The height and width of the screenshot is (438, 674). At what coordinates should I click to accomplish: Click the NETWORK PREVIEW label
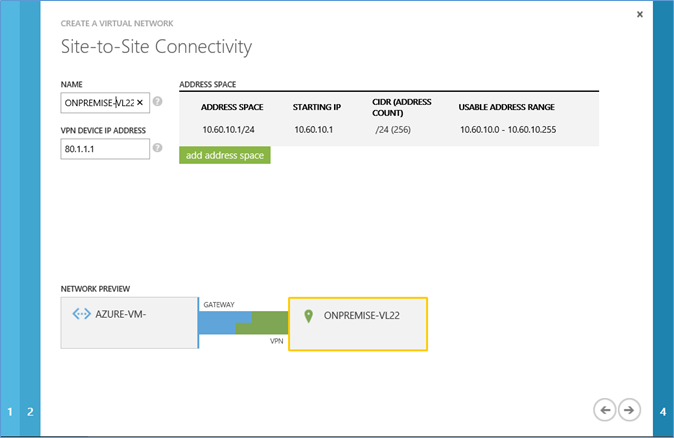coord(95,289)
